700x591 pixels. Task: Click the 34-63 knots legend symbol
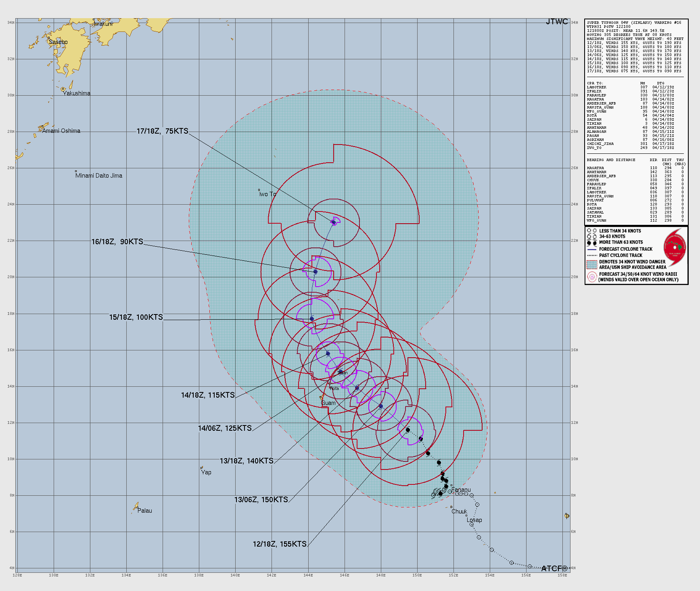point(591,237)
